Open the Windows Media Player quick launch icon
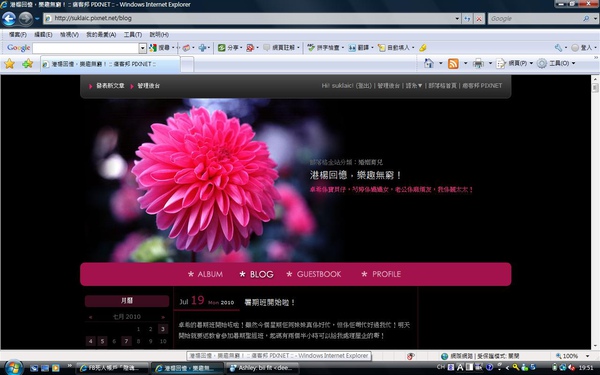Image resolution: width=600 pixels, height=375 pixels. click(56, 368)
